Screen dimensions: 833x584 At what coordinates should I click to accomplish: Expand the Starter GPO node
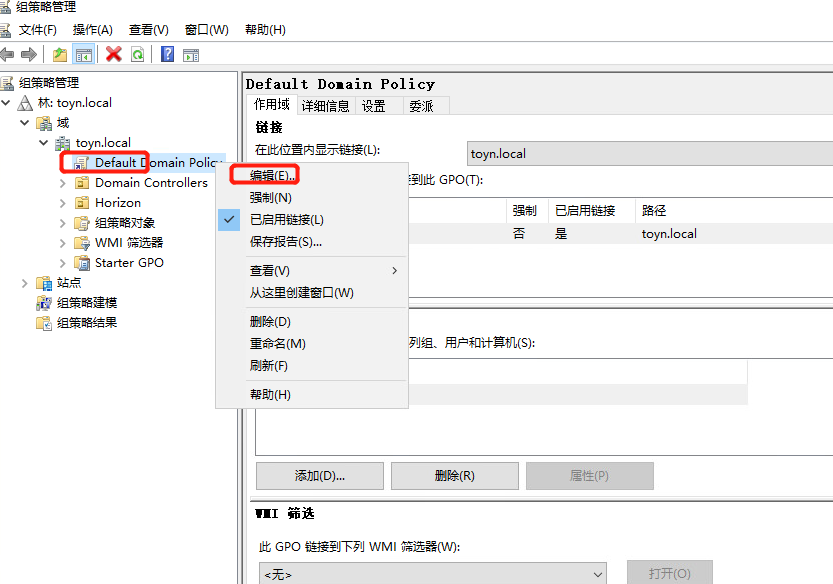[x=63, y=263]
